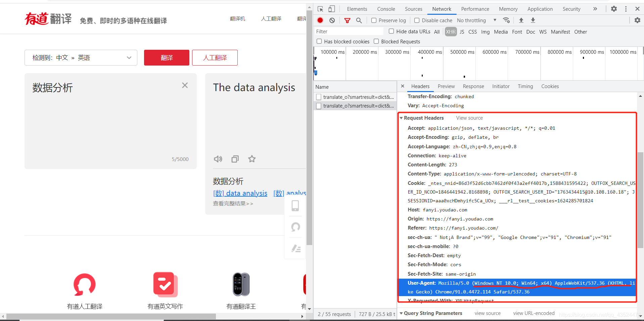Click the 有道翻译 logo

click(x=48, y=19)
